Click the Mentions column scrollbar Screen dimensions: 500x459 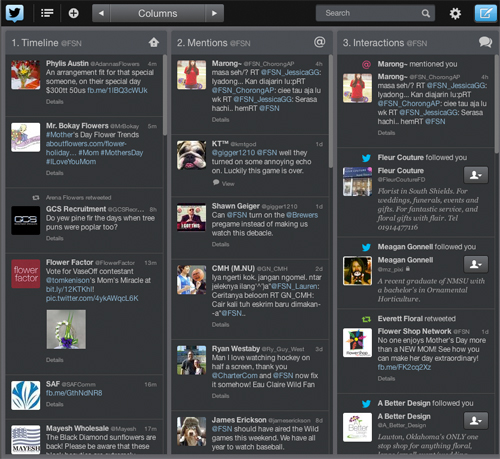tap(331, 111)
